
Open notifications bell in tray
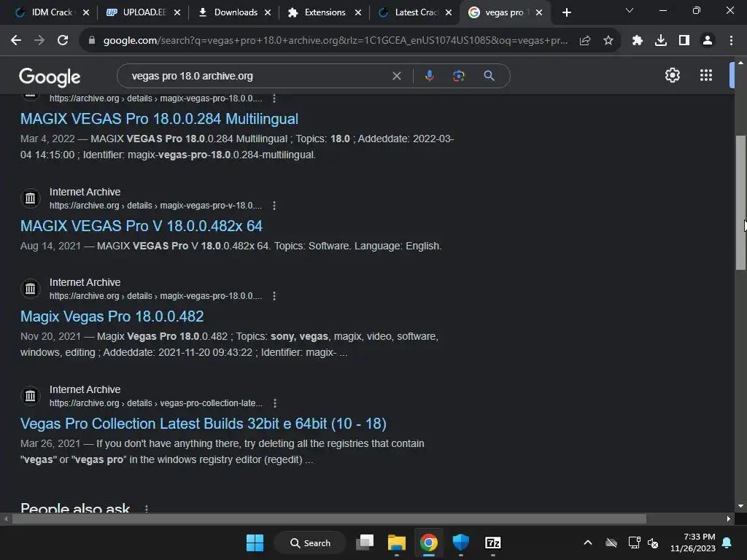coord(727,542)
